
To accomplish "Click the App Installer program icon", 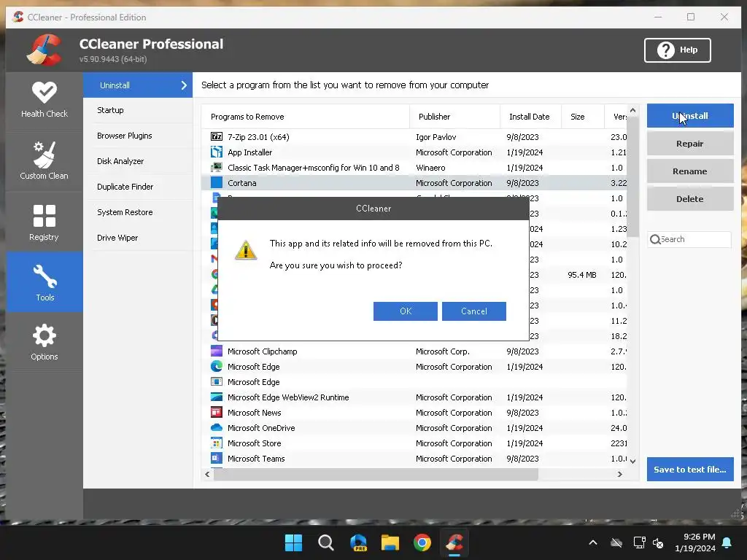I will tap(216, 152).
